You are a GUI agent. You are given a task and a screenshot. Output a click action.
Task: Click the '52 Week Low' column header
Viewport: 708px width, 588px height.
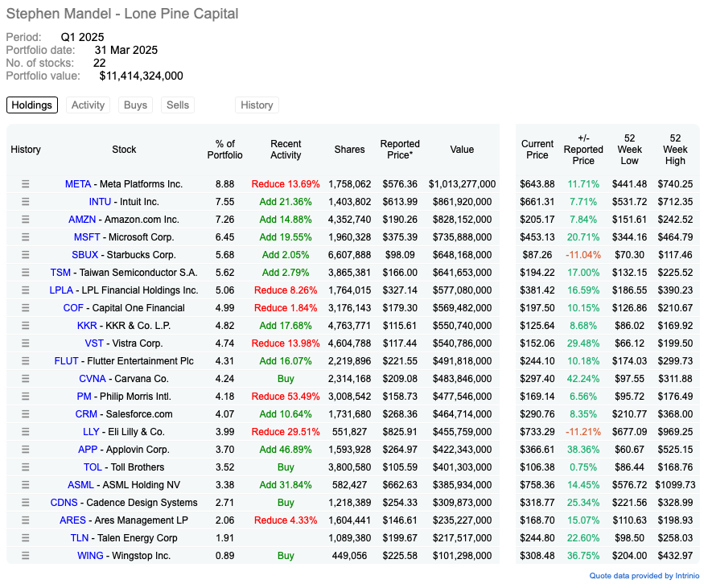[x=629, y=150]
